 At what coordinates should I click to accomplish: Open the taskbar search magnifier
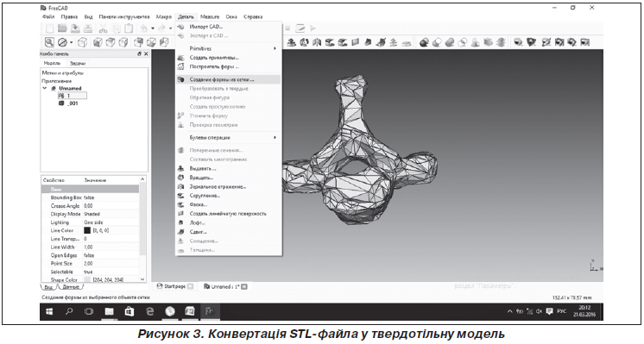(69, 311)
